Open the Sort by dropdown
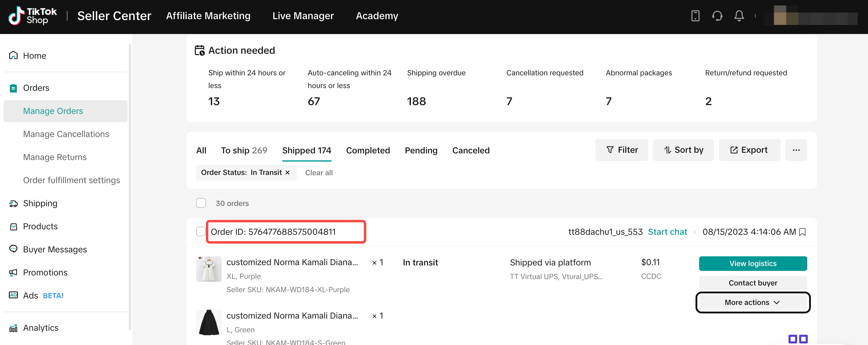 coord(683,150)
